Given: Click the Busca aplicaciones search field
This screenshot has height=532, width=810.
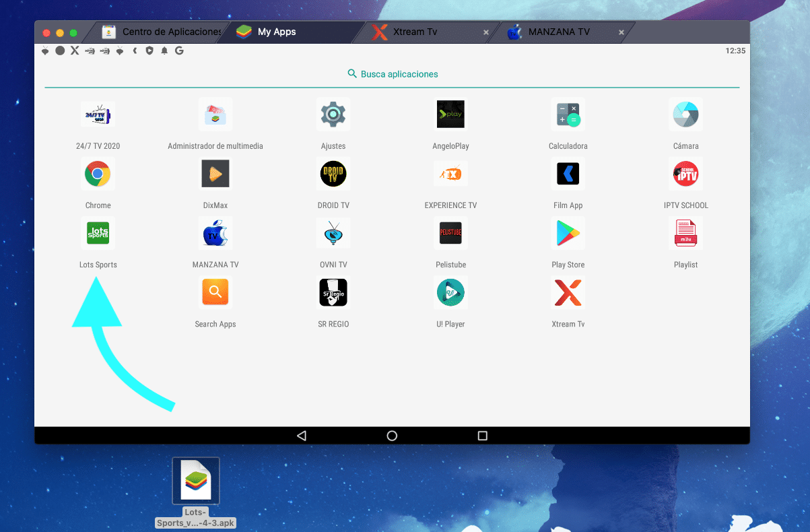Looking at the screenshot, I should (393, 74).
